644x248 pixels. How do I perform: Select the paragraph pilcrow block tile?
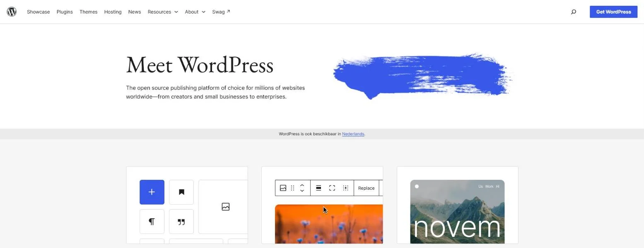click(x=152, y=222)
